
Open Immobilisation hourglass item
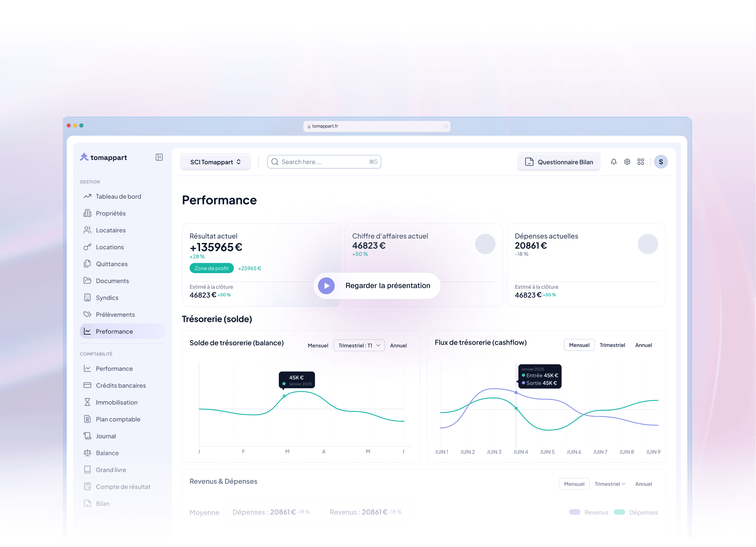[116, 402]
